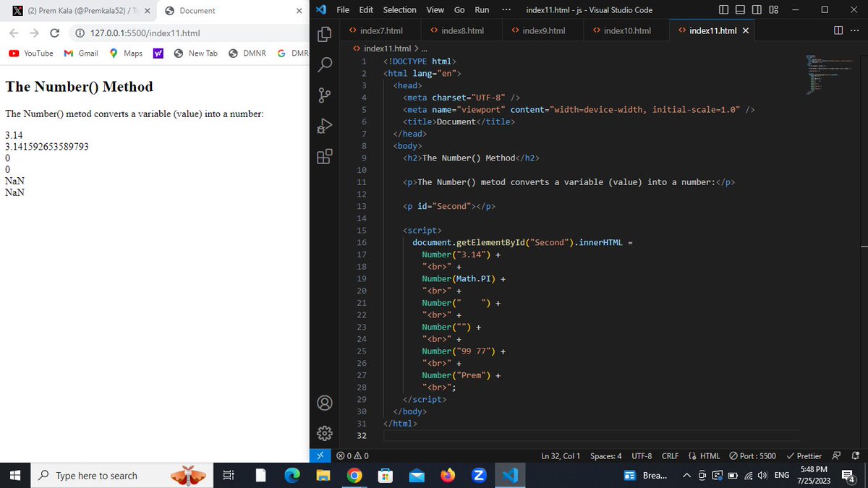Open errors and warnings count in status bar
Image resolution: width=868 pixels, height=488 pixels.
(x=353, y=455)
